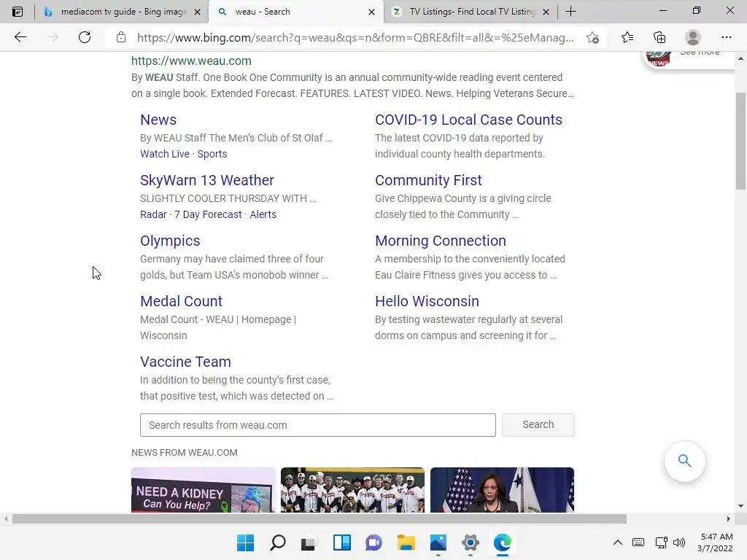Open the Vaccine Team link
This screenshot has height=560, width=747.
pos(185,362)
